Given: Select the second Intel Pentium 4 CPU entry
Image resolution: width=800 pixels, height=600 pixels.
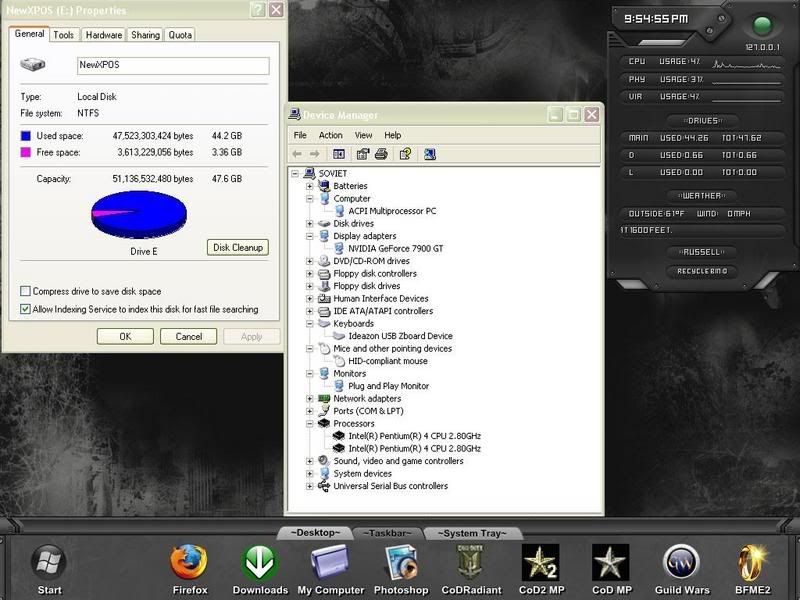Looking at the screenshot, I should (x=414, y=448).
